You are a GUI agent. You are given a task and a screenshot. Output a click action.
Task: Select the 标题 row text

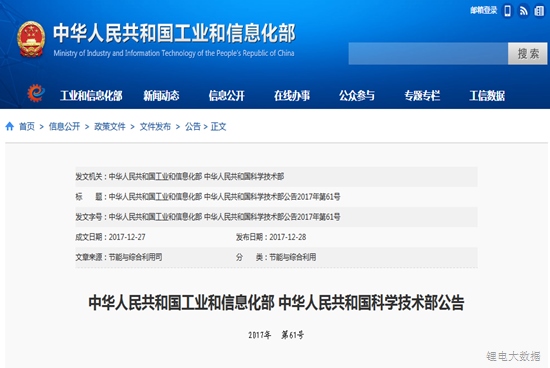[208, 197]
